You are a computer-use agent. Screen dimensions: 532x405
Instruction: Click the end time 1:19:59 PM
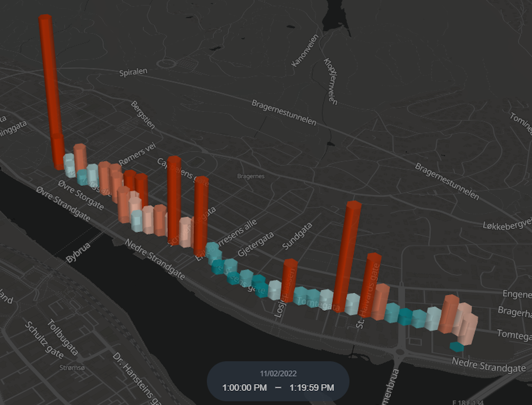tap(311, 387)
